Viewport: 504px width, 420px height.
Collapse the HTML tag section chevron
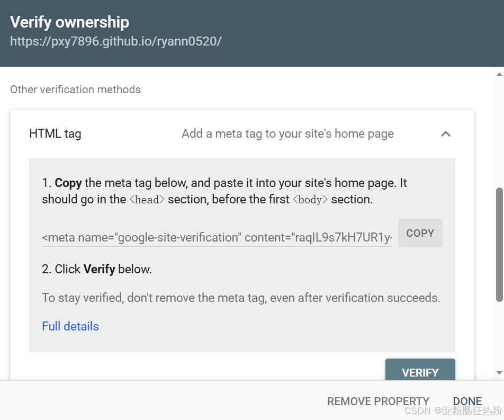pos(446,134)
